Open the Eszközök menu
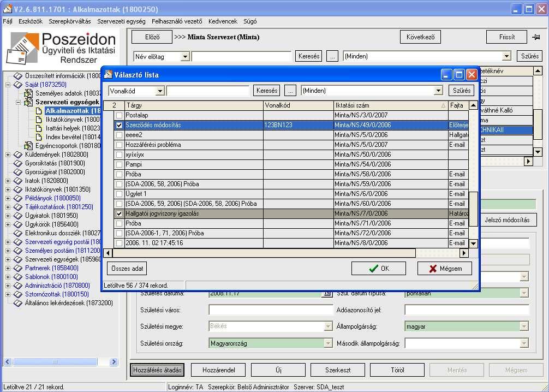The width and height of the screenshot is (549, 392). click(31, 21)
